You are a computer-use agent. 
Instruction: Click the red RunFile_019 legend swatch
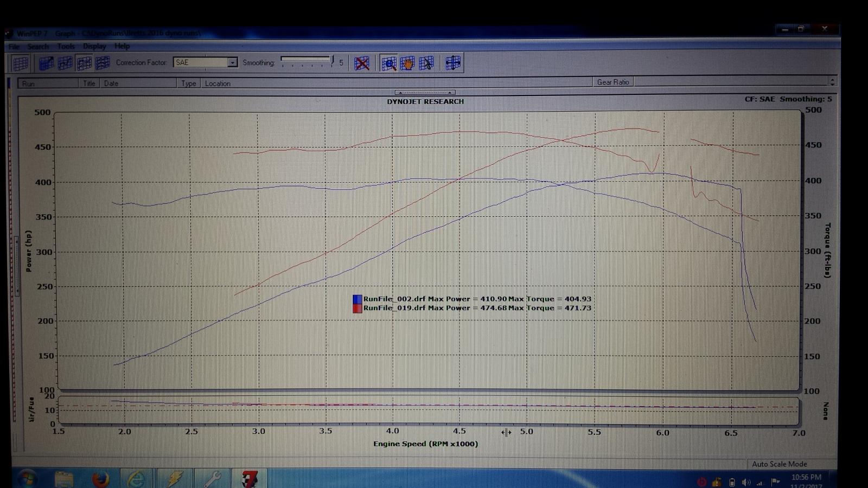click(357, 309)
